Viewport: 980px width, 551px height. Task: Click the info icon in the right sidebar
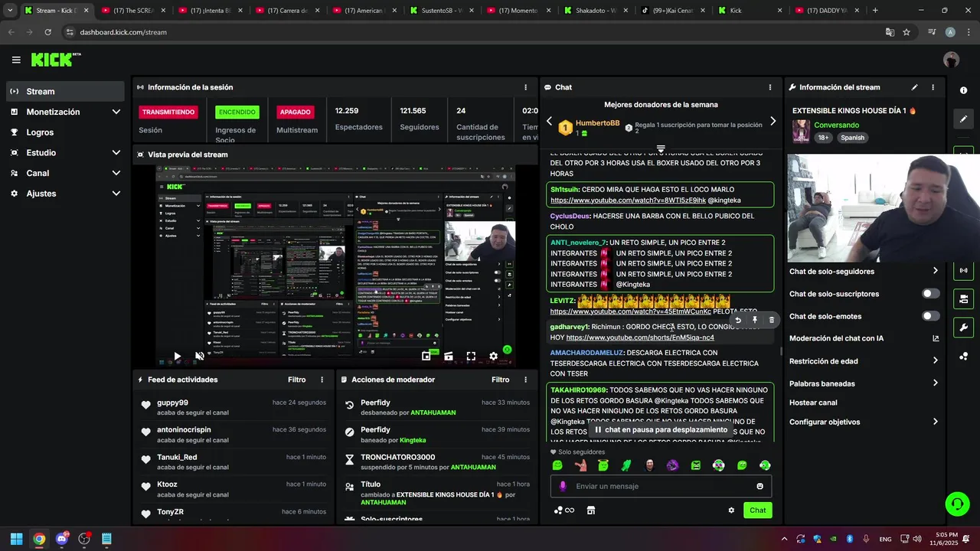pos(963,90)
